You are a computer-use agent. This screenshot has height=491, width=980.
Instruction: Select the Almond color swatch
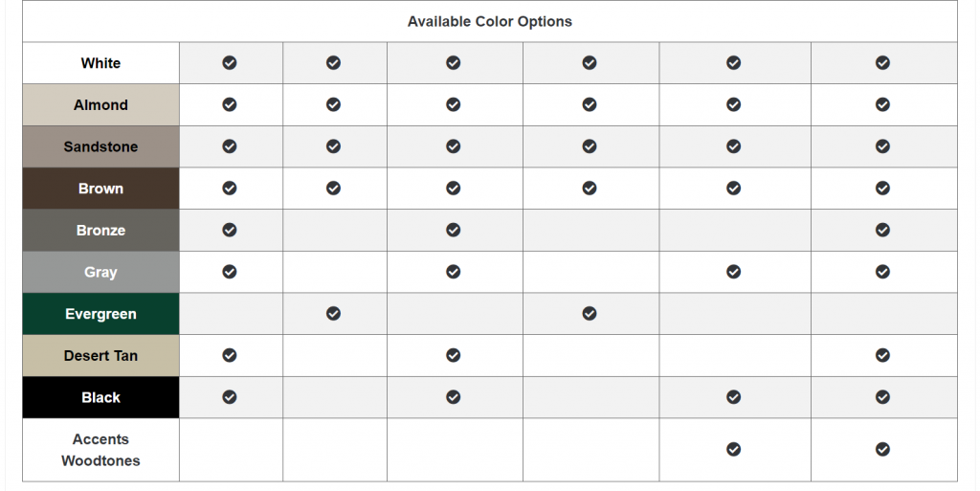(100, 105)
